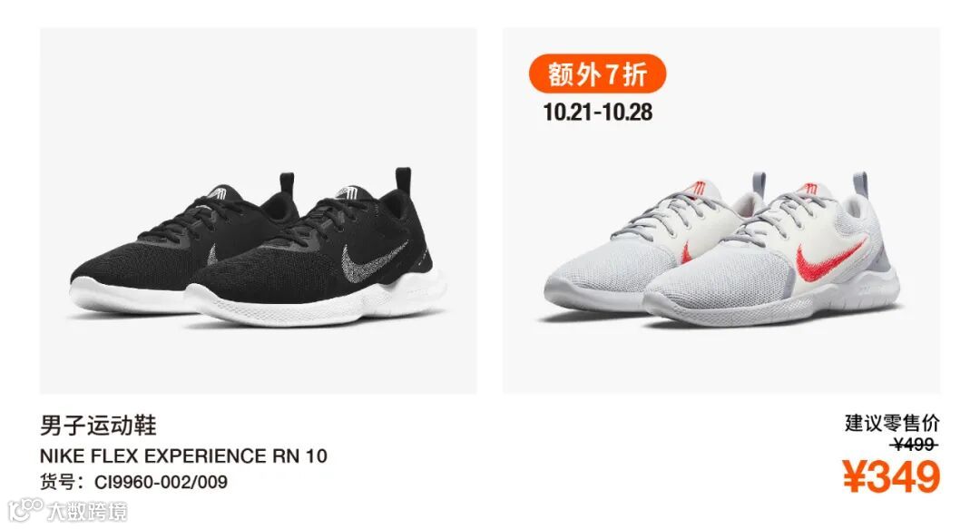Viewport: 980px width, 529px height.
Task: Click the red tongue logo on grey shoe
Action: coord(810,188)
